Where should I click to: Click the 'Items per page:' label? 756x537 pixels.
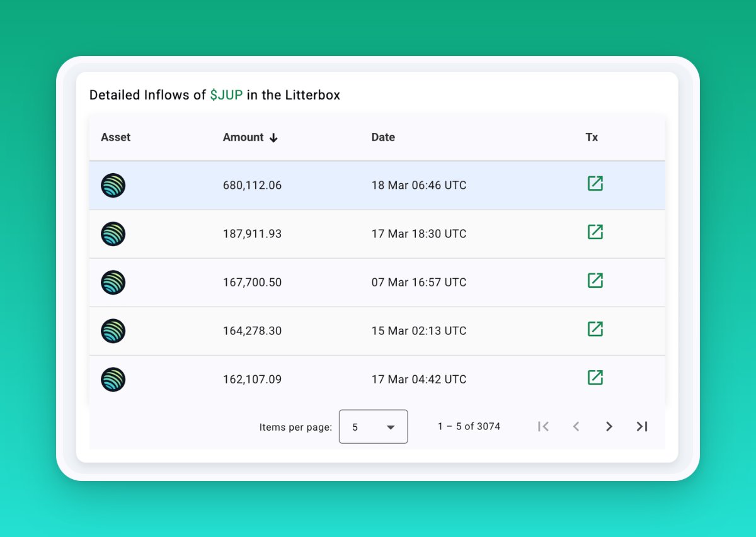[x=295, y=427]
